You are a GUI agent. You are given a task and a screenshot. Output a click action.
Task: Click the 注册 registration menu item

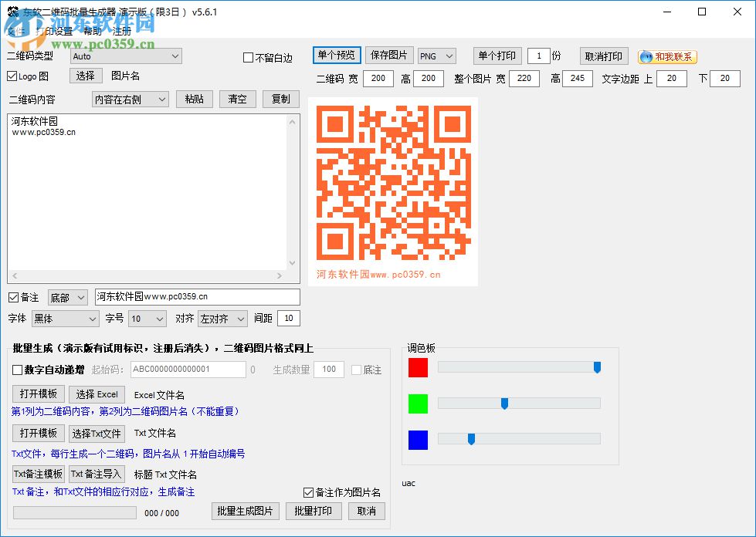(120, 32)
